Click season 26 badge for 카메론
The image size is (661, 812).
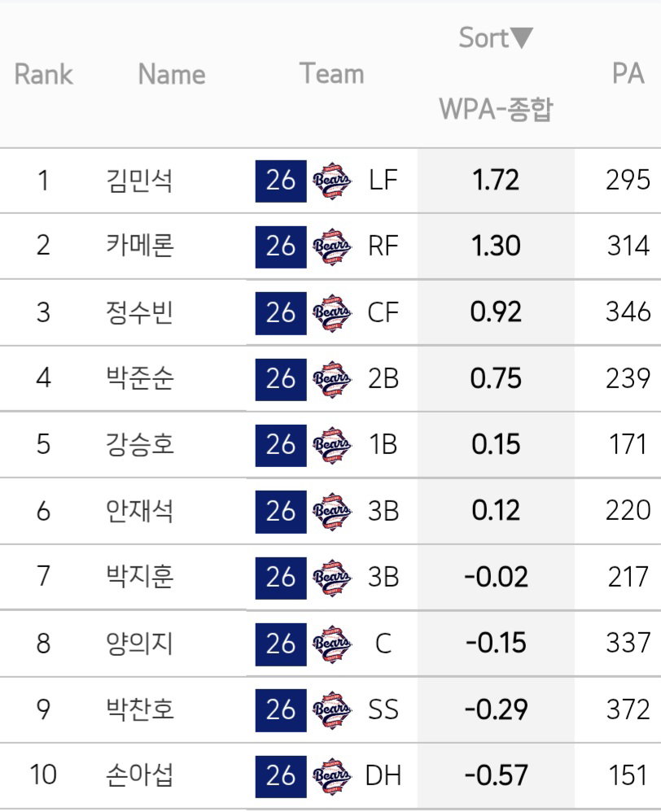click(x=281, y=247)
